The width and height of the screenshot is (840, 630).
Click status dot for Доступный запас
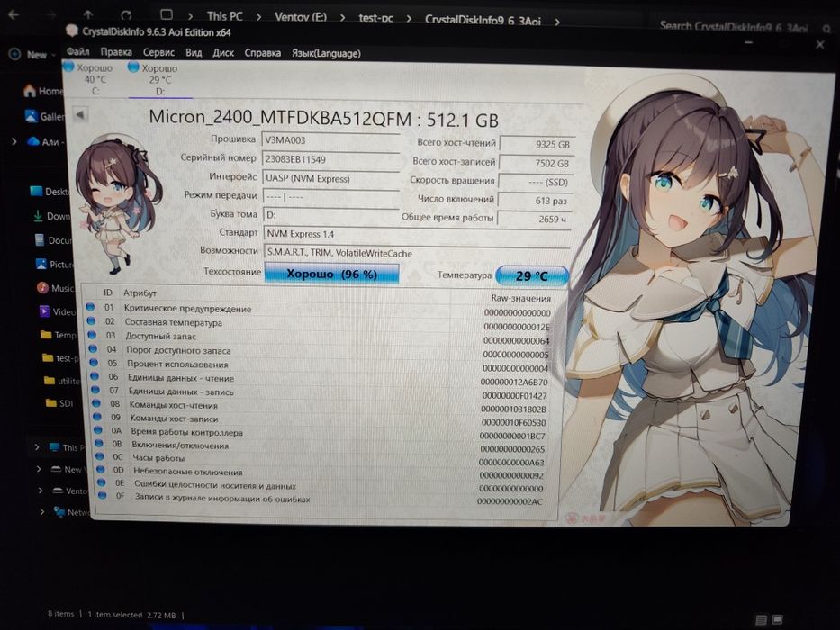(x=92, y=335)
